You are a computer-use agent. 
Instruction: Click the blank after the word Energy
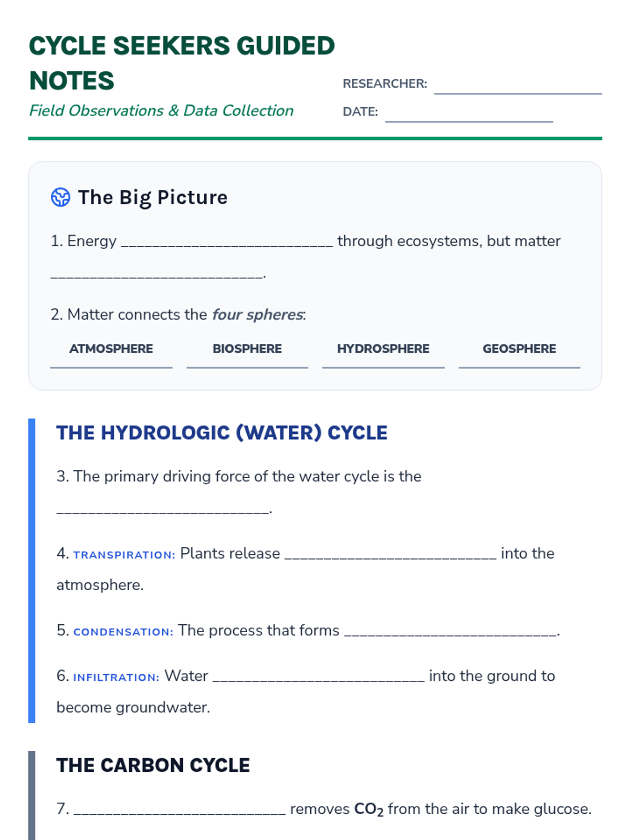pos(227,241)
